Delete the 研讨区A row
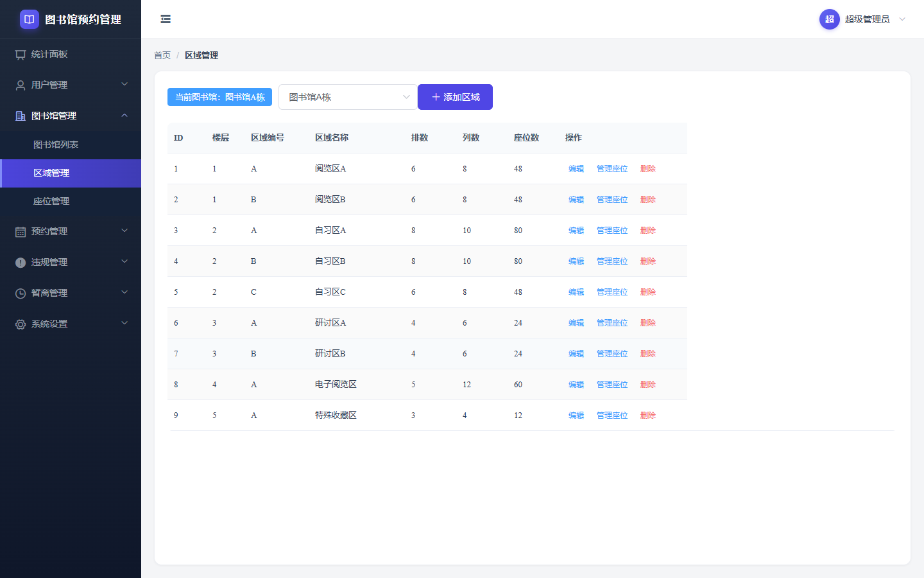 click(648, 323)
